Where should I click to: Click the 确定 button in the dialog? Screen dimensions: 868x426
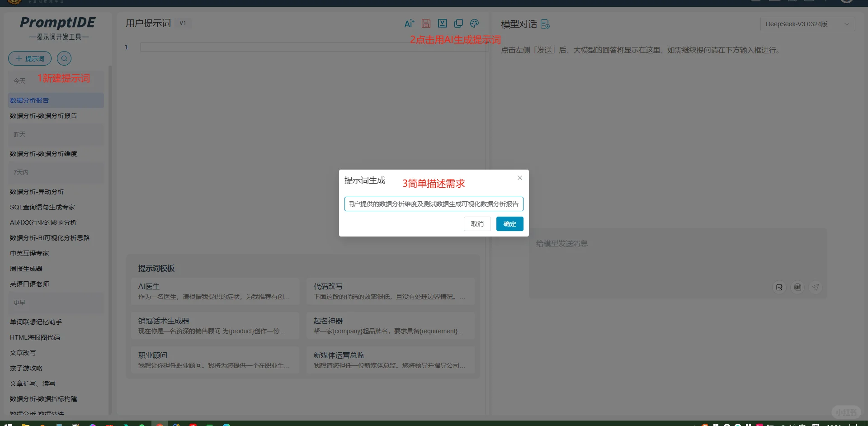(x=509, y=223)
